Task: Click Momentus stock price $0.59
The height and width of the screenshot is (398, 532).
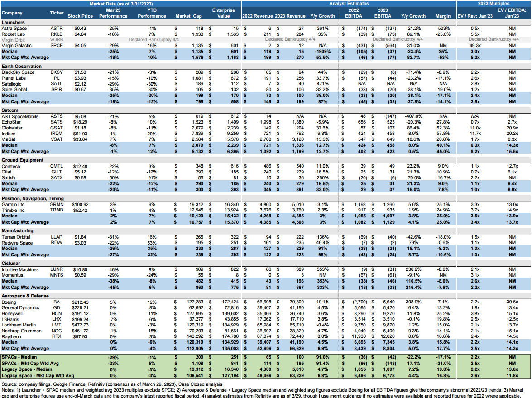Action: point(80,275)
